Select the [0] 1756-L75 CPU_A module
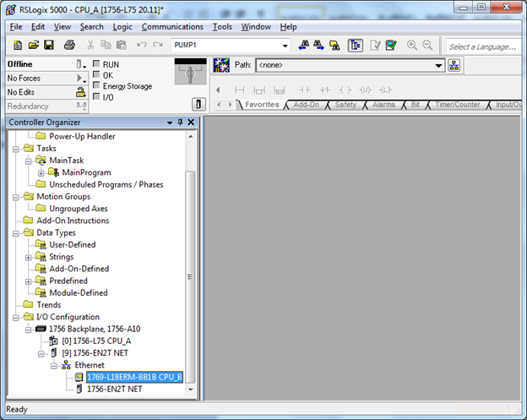The height and width of the screenshot is (420, 527). pyautogui.click(x=96, y=341)
